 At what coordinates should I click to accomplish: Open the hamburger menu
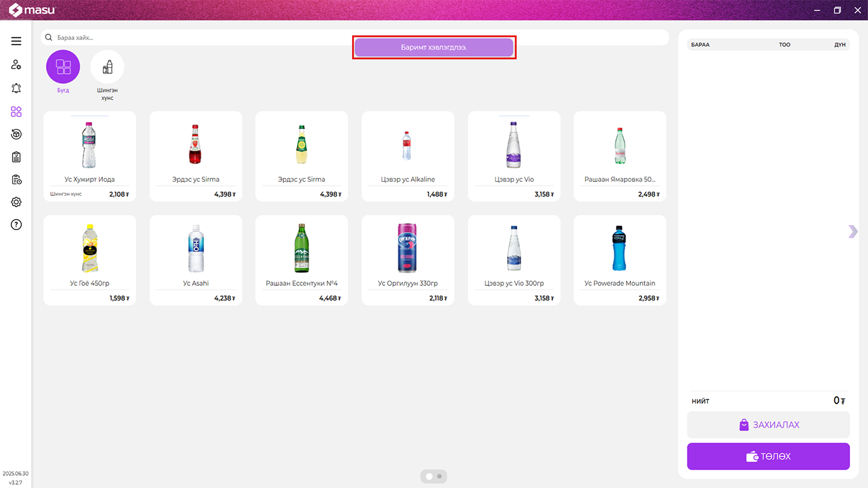coord(16,41)
